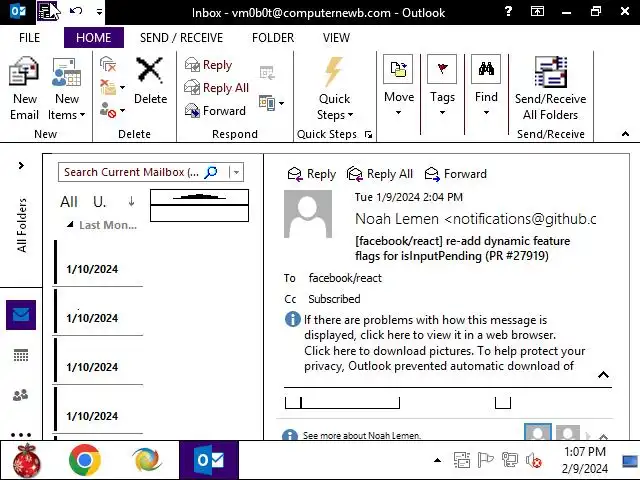
Task: Select the first contact thumbnail in People pane
Action: pos(538,432)
